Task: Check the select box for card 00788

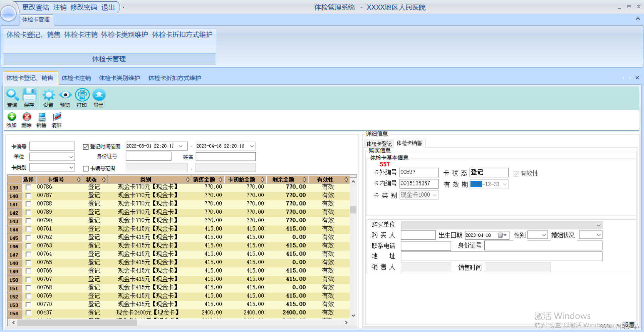Action: (x=29, y=204)
